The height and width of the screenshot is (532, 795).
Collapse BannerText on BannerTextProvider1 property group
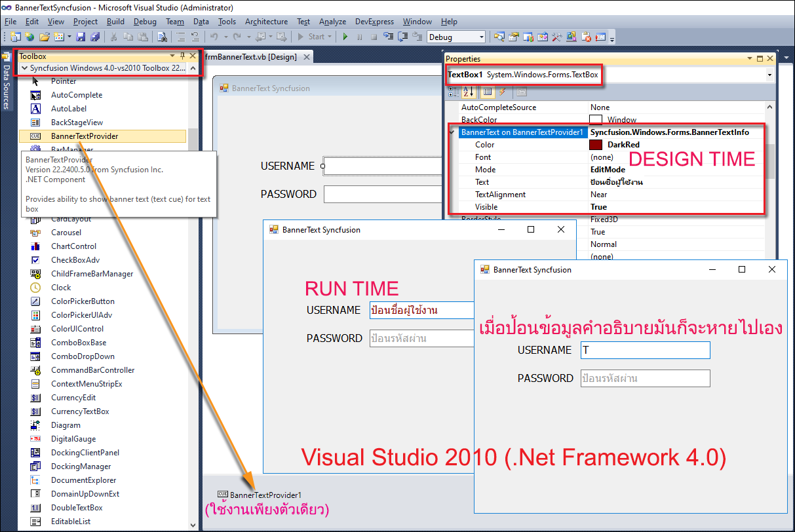tap(453, 132)
